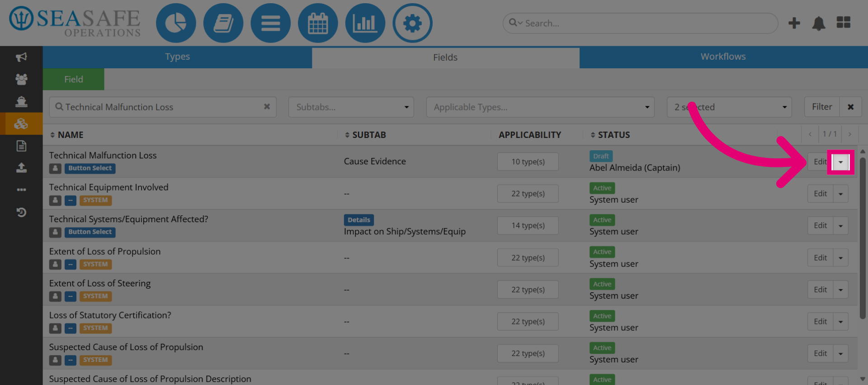The image size is (868, 385).
Task: Open the upload sidebar icon
Action: 21,168
